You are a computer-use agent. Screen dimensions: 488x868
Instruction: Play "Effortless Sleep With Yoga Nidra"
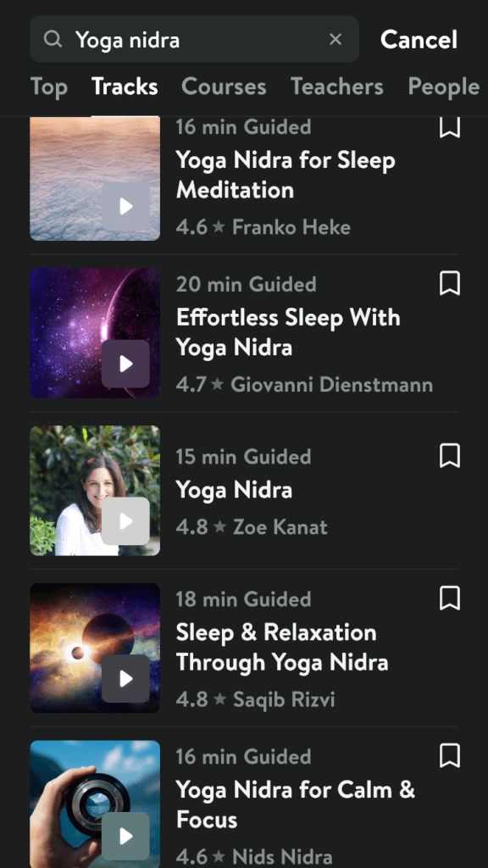[125, 364]
